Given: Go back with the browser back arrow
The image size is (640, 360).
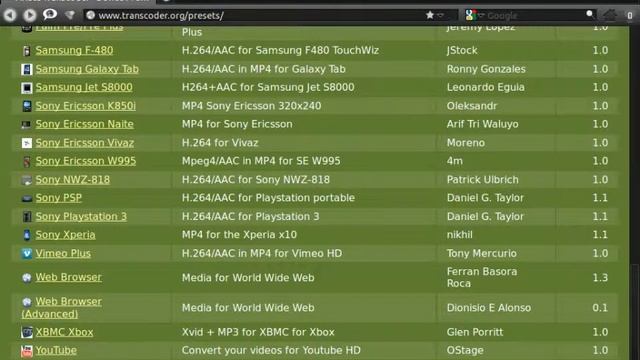Looking at the screenshot, I should point(10,15).
